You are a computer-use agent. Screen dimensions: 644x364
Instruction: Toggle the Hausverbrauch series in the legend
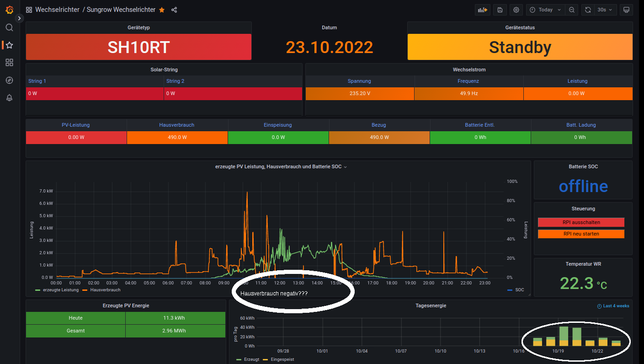coord(105,290)
